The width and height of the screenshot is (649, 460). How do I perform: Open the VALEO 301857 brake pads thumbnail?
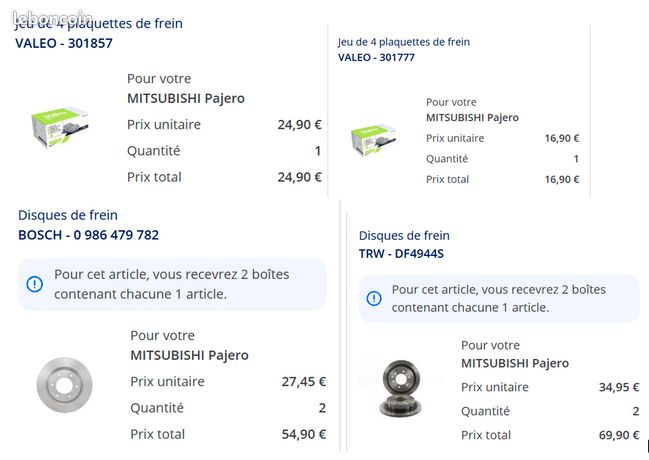point(60,127)
